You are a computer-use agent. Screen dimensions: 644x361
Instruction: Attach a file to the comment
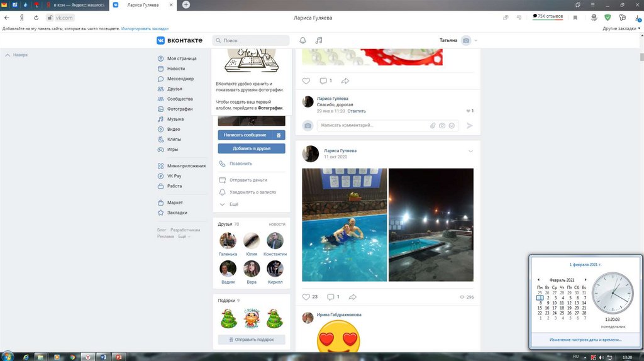pyautogui.click(x=433, y=126)
